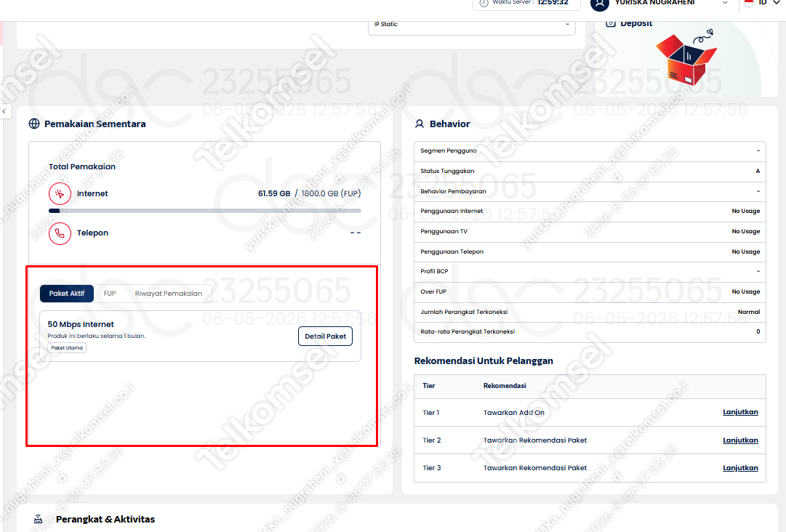This screenshot has width=786, height=532.
Task: Click the 1800.0 GB (FUP) quota value
Action: pos(331,193)
